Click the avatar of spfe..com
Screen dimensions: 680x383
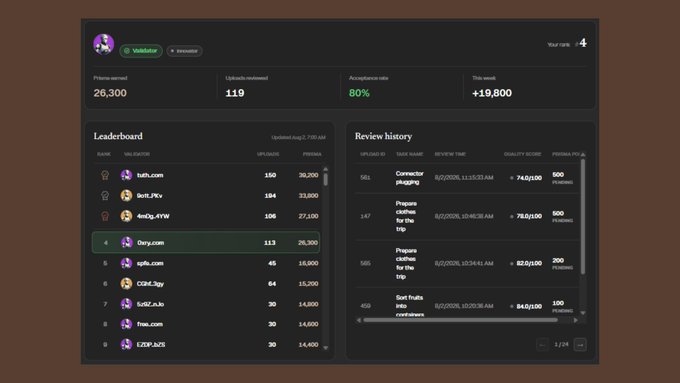pos(126,263)
